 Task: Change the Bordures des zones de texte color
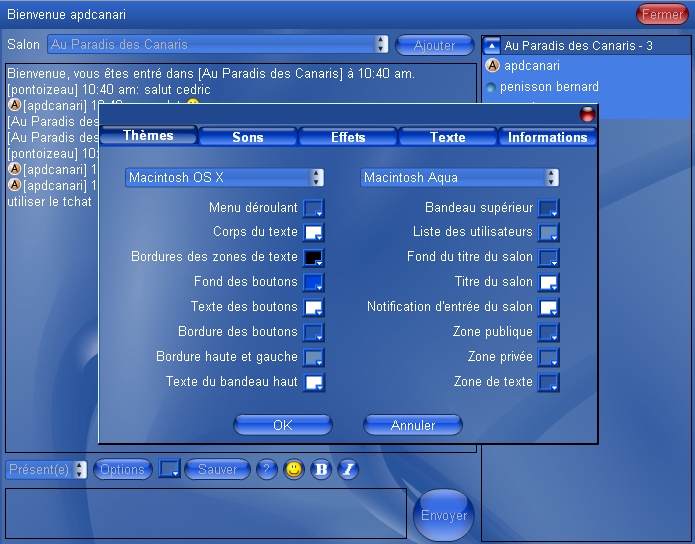tap(314, 258)
